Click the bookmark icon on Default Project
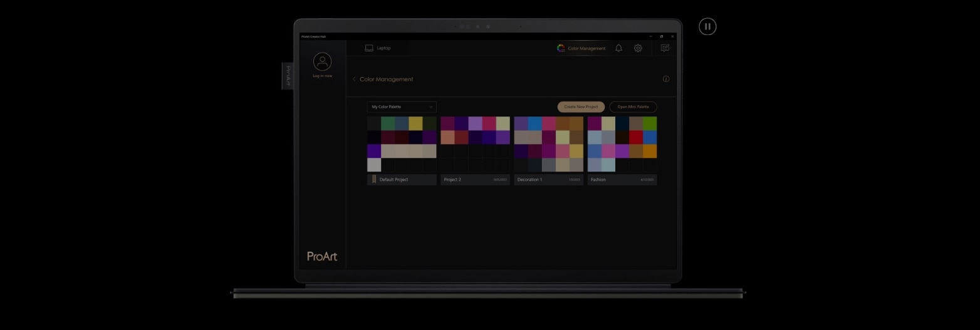 pyautogui.click(x=374, y=180)
